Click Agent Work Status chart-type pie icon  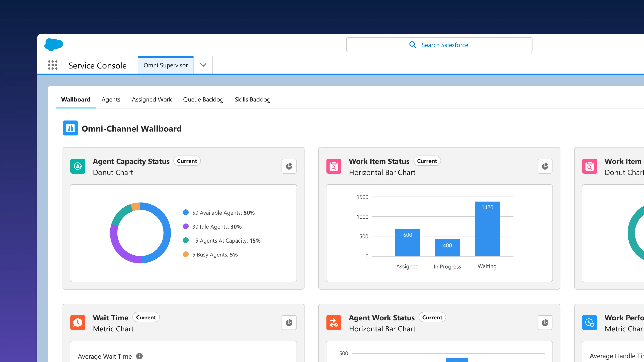coord(545,322)
